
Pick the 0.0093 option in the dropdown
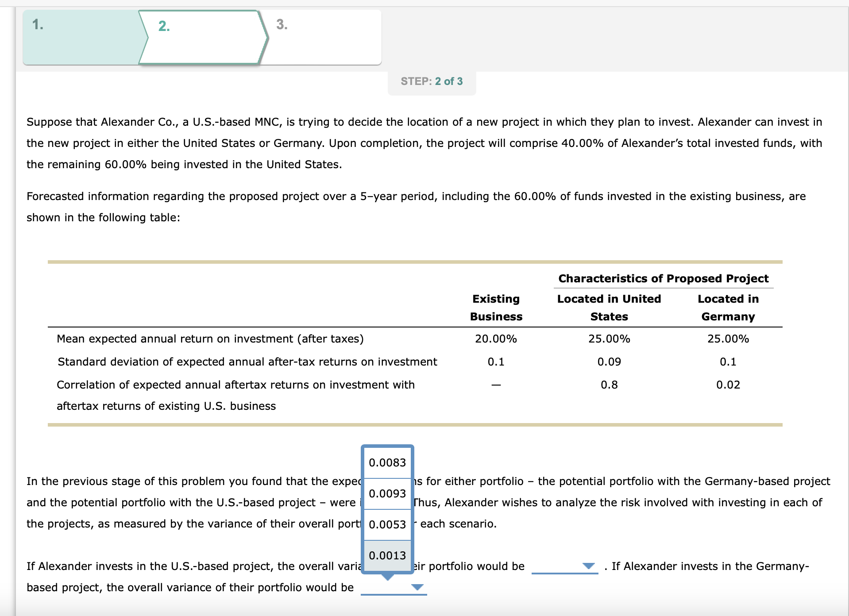pos(387,493)
